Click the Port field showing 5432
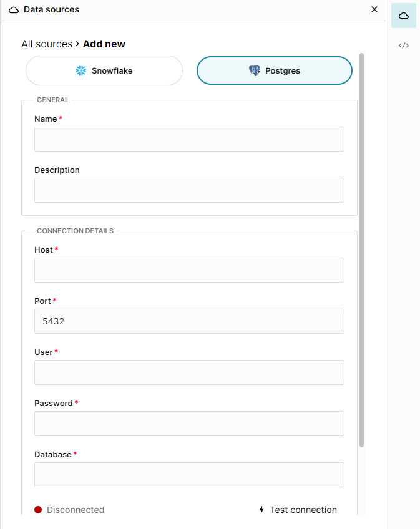The image size is (420, 529). (x=189, y=321)
